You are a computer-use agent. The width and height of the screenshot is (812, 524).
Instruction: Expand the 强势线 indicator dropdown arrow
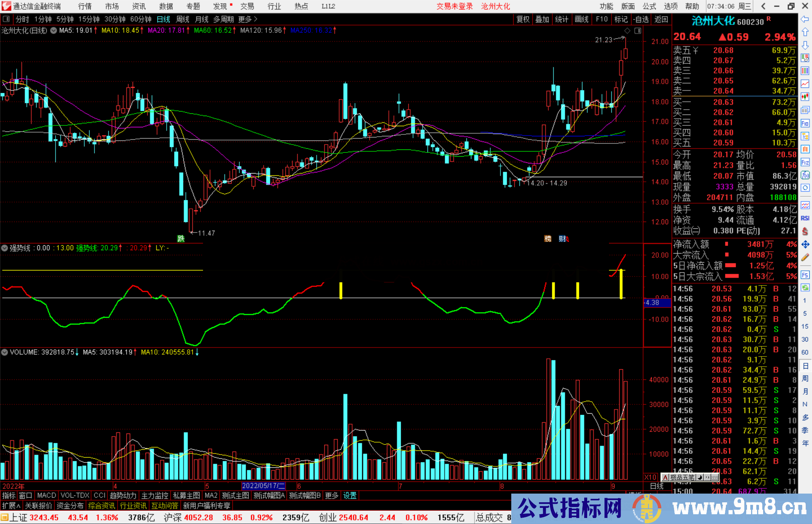(x=5, y=248)
